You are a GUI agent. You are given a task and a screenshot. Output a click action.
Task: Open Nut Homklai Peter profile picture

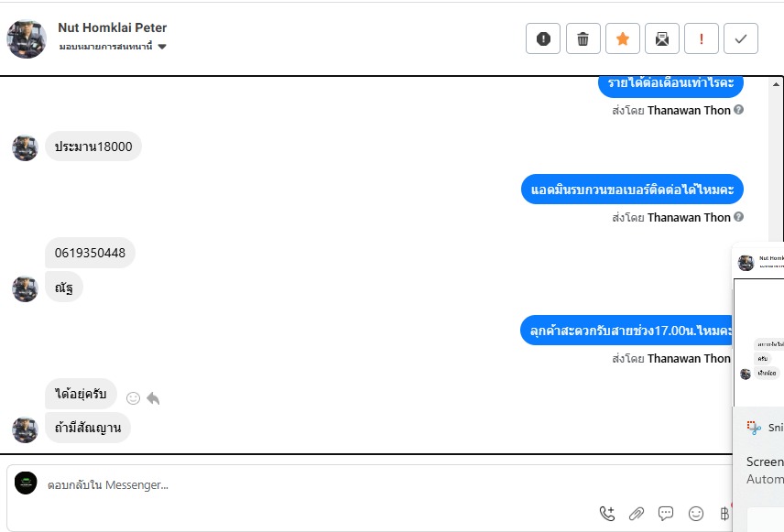[27, 39]
